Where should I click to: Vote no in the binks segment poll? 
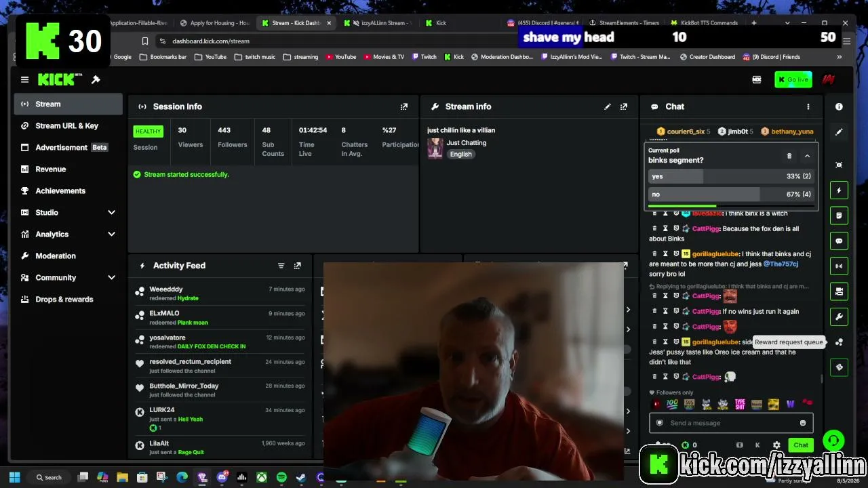click(x=731, y=195)
